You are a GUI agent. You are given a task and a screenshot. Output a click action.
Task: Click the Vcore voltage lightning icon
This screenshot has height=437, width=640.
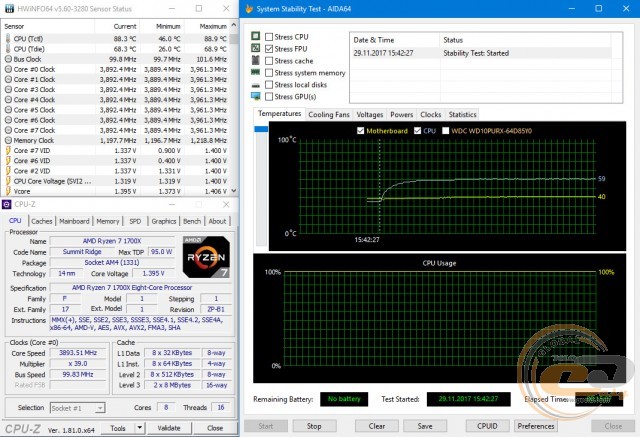8,191
